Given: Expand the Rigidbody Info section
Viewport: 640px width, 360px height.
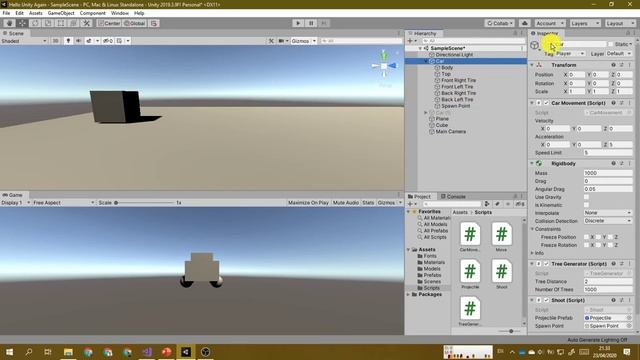Looking at the screenshot, I should tap(532, 253).
